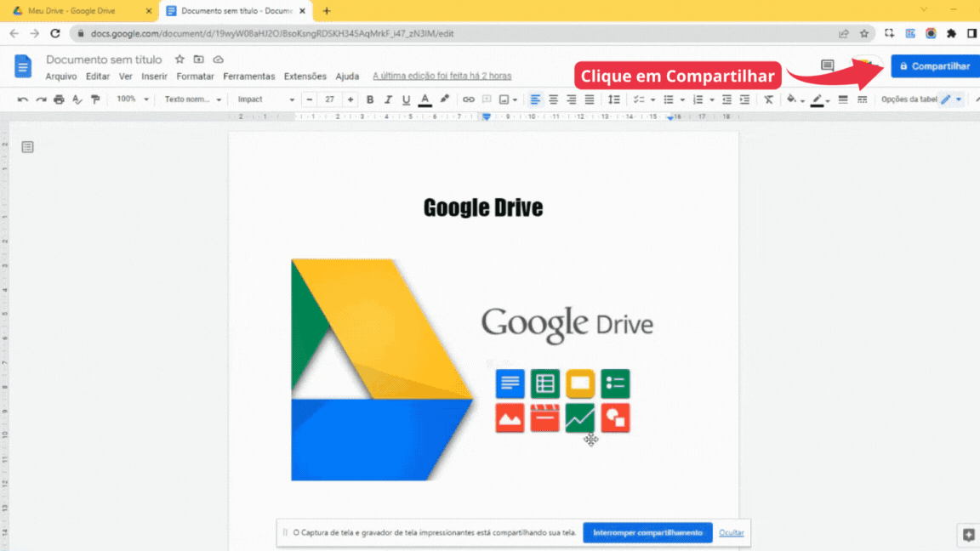Increase font size with plus
The height and width of the screenshot is (551, 980).
click(x=350, y=99)
